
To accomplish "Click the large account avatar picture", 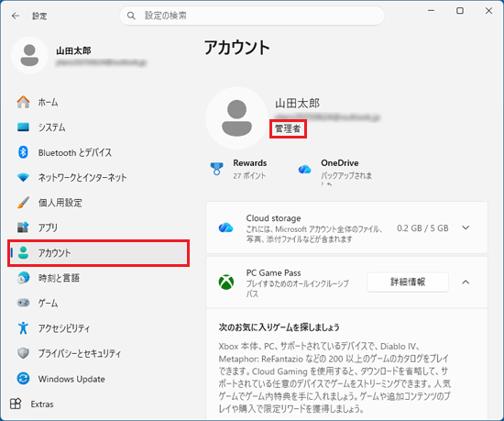I will coord(237,118).
